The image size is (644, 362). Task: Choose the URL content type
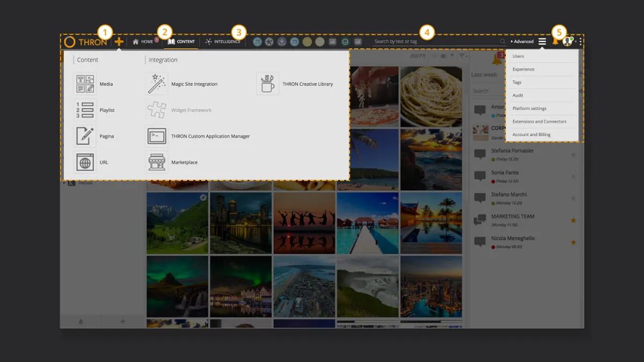tap(91, 162)
